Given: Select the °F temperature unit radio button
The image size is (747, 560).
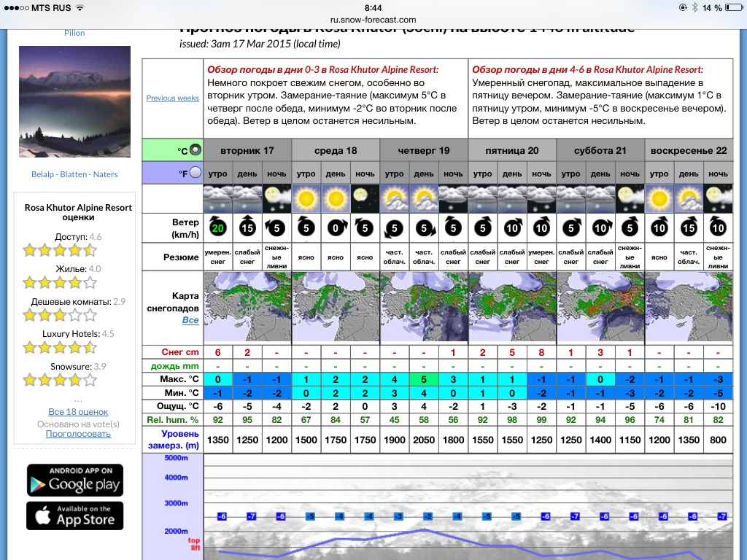Looking at the screenshot, I should click(x=196, y=172).
